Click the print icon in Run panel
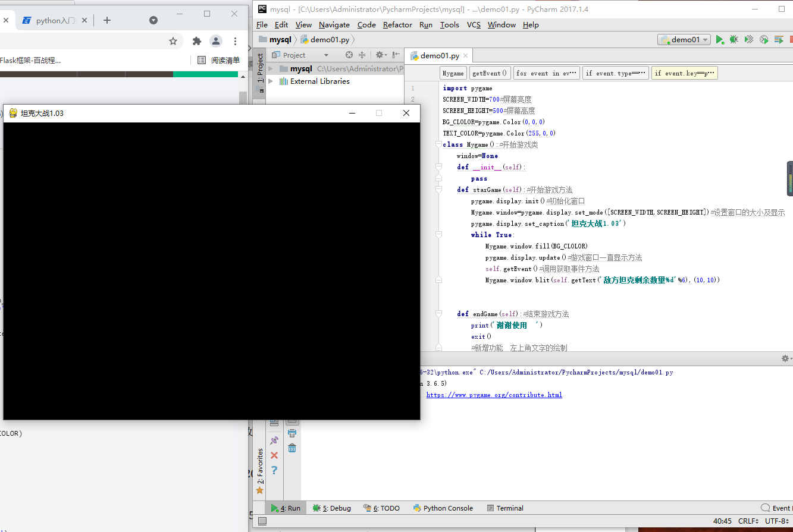 (292, 433)
